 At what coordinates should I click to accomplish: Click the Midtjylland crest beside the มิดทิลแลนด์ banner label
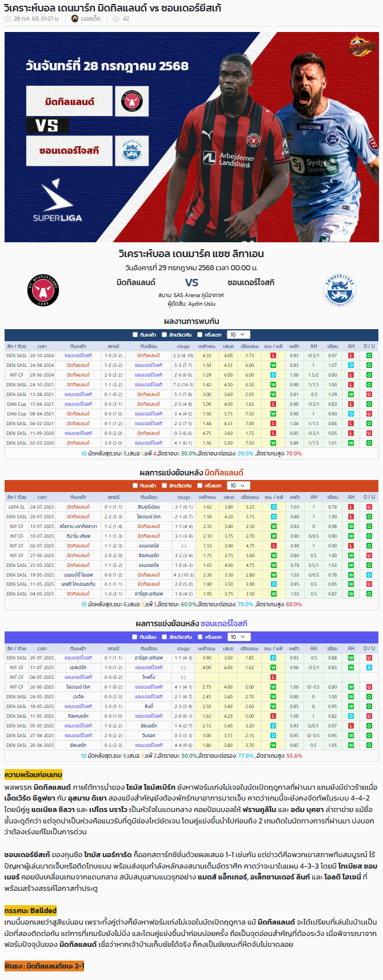pyautogui.click(x=132, y=101)
